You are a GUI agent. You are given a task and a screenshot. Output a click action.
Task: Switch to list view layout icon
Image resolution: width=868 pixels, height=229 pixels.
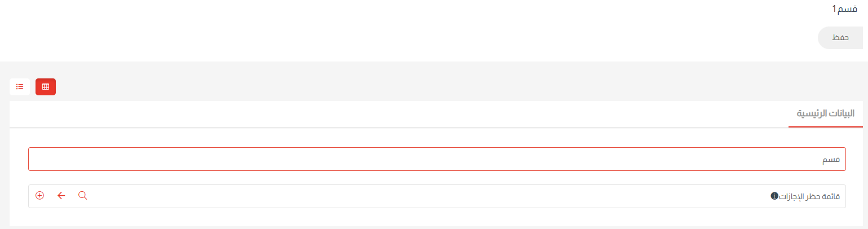(x=20, y=87)
